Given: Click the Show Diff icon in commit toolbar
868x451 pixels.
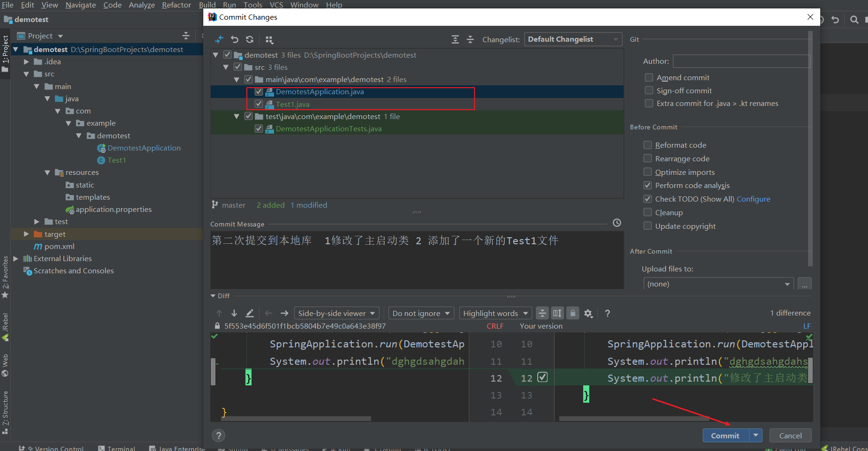Looking at the screenshot, I should click(219, 39).
